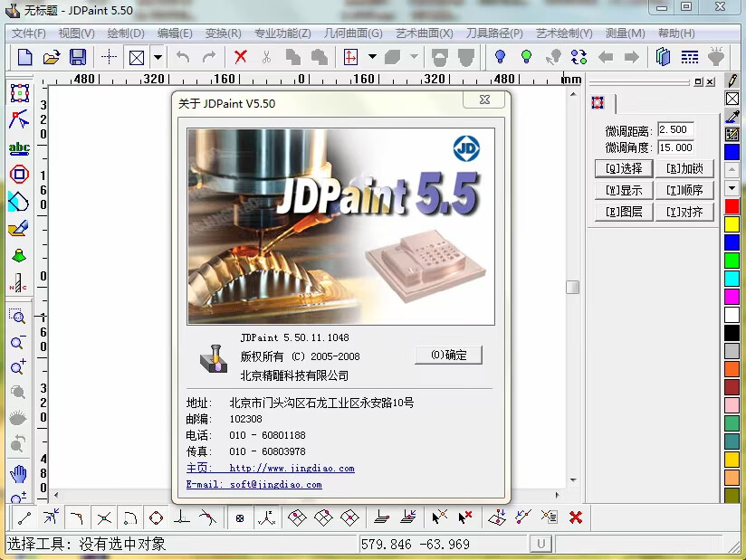Open the jingdiao.com homepage link
Image resolution: width=746 pixels, height=560 pixels.
click(292, 469)
